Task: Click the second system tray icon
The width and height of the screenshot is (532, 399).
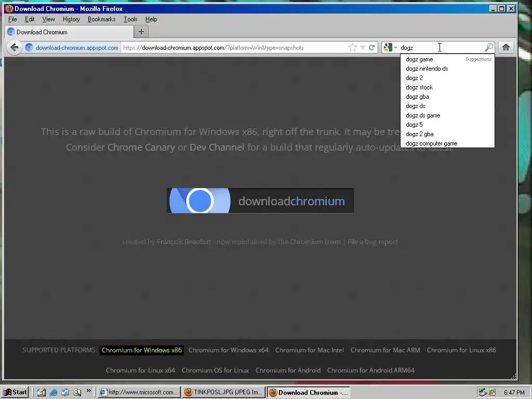Action: coord(492,393)
